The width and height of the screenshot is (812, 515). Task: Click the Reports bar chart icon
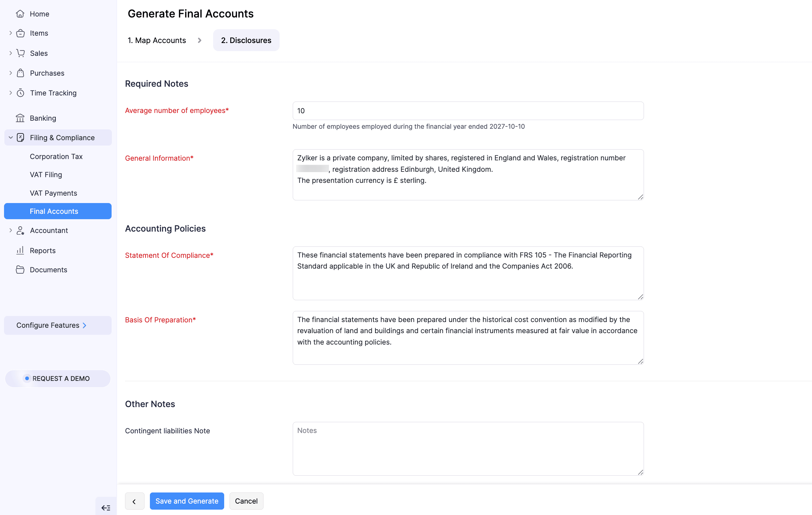20,250
